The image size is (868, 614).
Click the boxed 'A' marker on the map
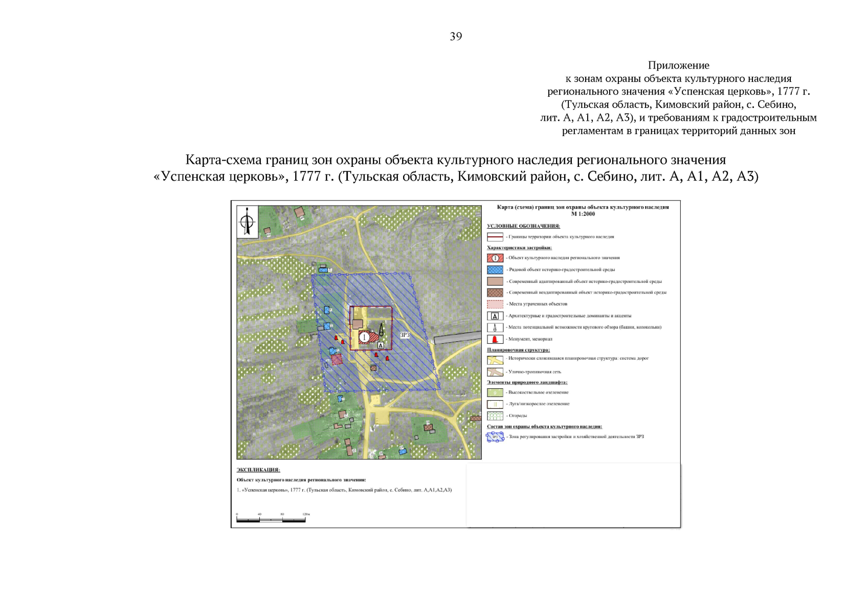[x=380, y=345]
